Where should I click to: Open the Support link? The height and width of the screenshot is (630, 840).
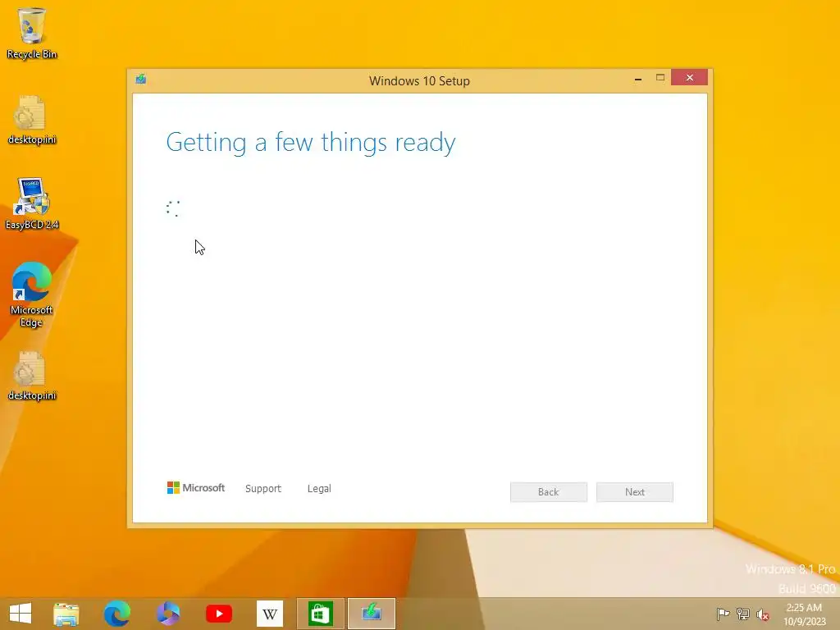tap(263, 489)
